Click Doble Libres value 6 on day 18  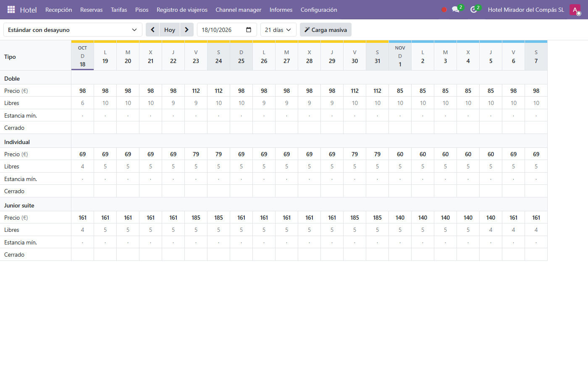point(83,103)
